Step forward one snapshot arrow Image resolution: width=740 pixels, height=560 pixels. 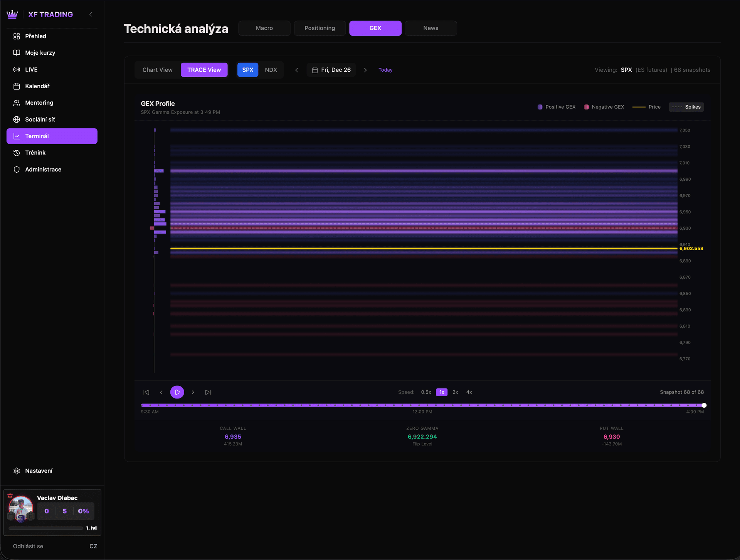193,392
